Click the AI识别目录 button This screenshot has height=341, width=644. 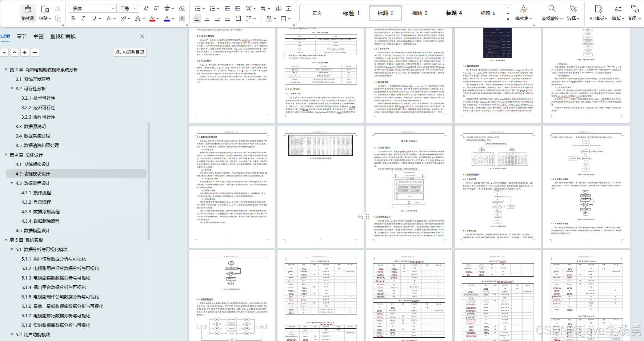click(x=130, y=52)
